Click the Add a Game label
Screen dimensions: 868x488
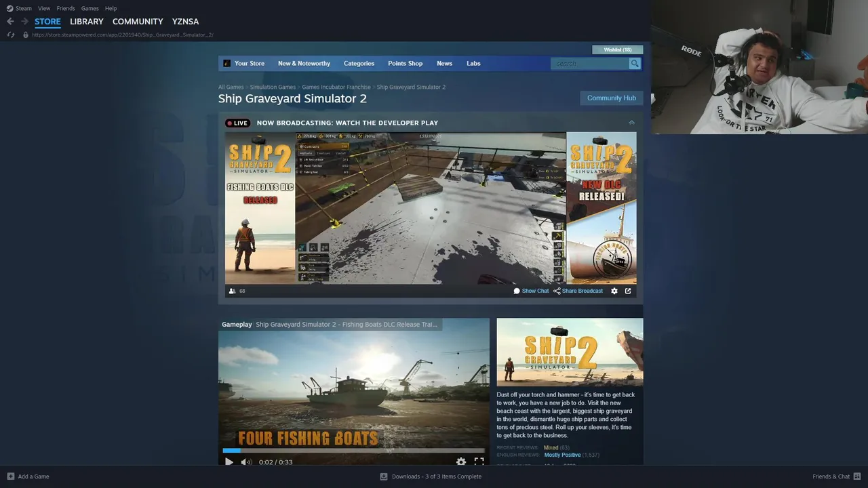pyautogui.click(x=33, y=476)
